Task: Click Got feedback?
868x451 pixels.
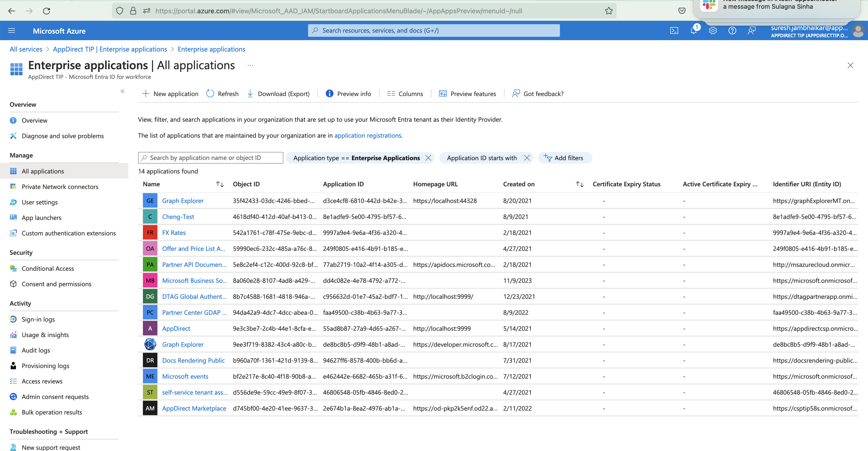Action: point(538,94)
